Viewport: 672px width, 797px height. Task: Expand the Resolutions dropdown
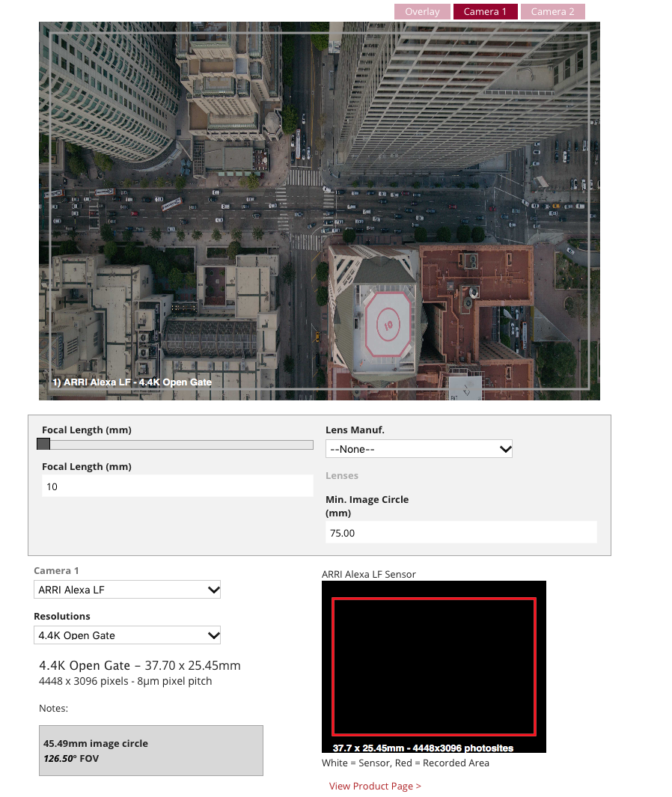point(126,635)
